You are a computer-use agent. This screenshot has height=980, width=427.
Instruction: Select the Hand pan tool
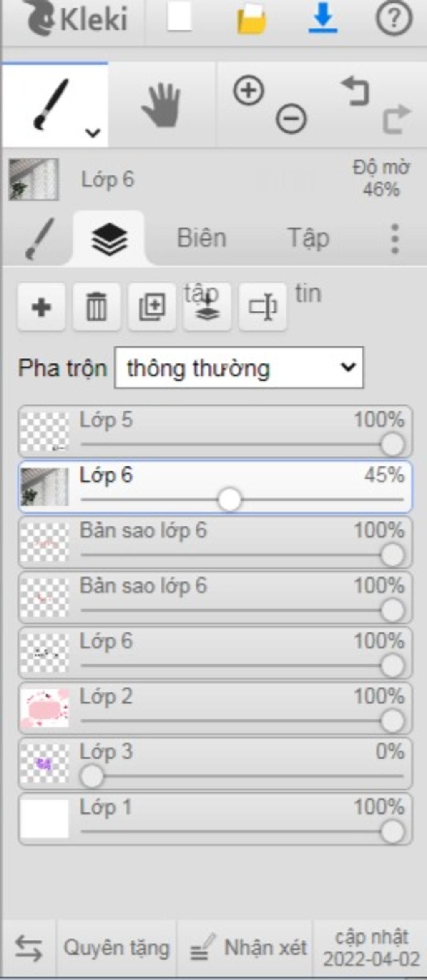click(x=161, y=105)
